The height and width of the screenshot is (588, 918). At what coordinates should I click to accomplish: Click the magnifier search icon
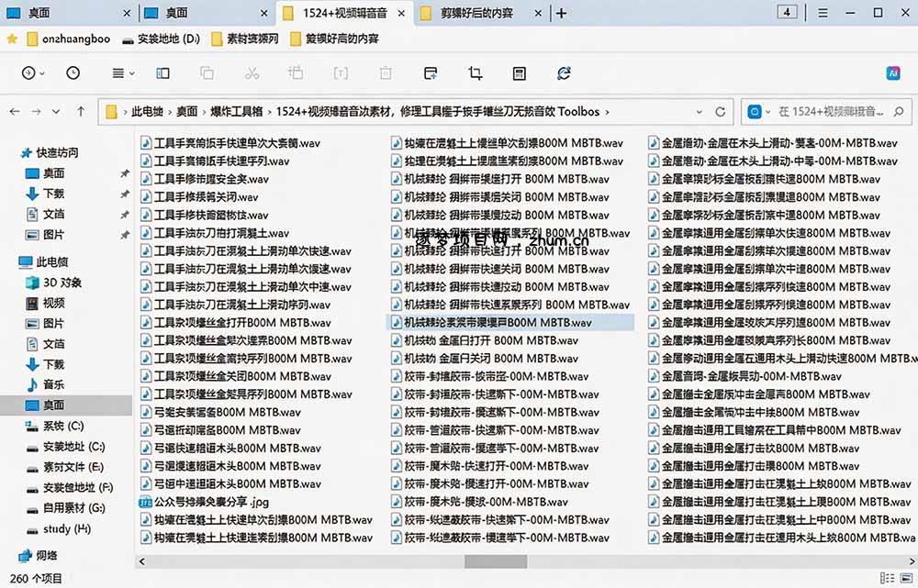(899, 112)
